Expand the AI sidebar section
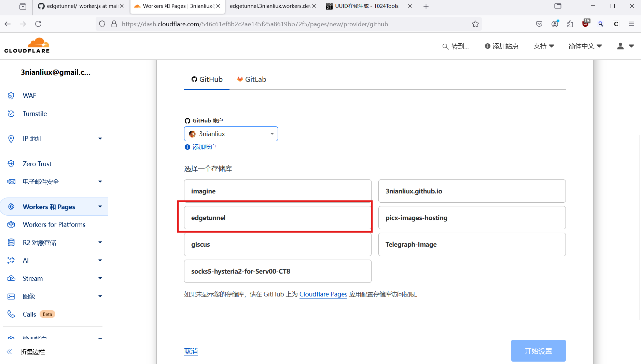The width and height of the screenshot is (641, 364). (x=100, y=260)
